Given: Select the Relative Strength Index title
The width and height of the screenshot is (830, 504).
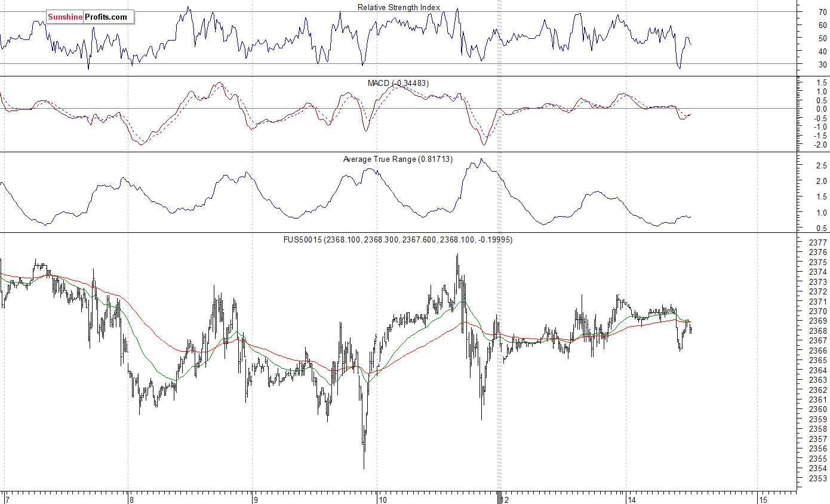Looking at the screenshot, I should click(x=399, y=7).
